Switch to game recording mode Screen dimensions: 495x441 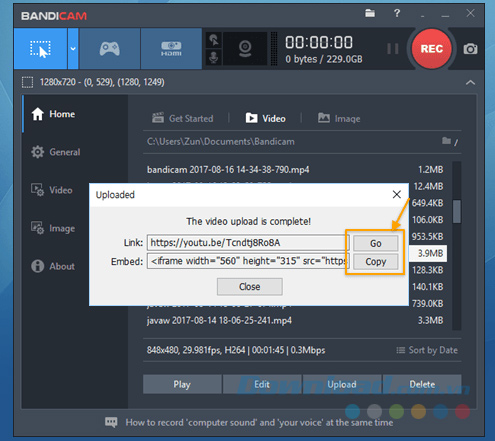coord(110,49)
